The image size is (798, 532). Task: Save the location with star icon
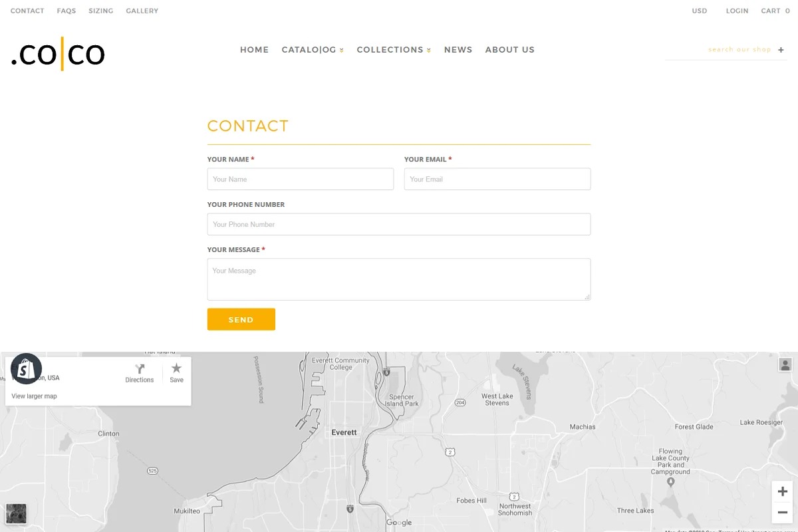pos(176,369)
